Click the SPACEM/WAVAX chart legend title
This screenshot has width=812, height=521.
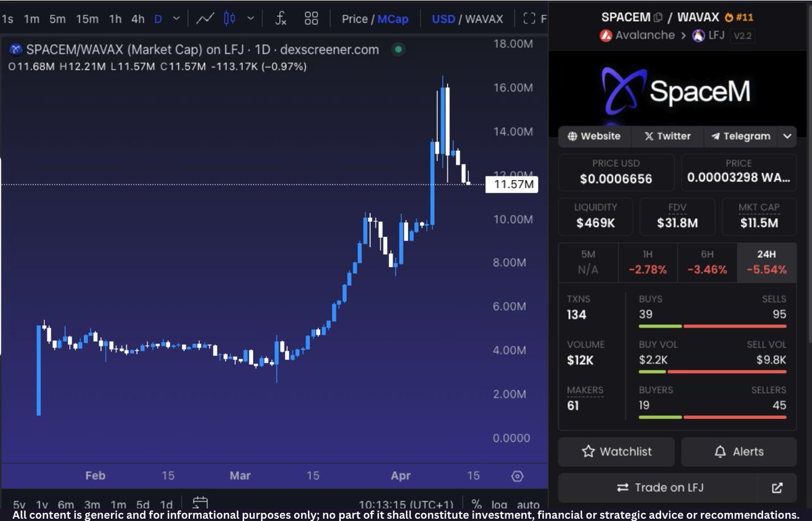pos(202,49)
